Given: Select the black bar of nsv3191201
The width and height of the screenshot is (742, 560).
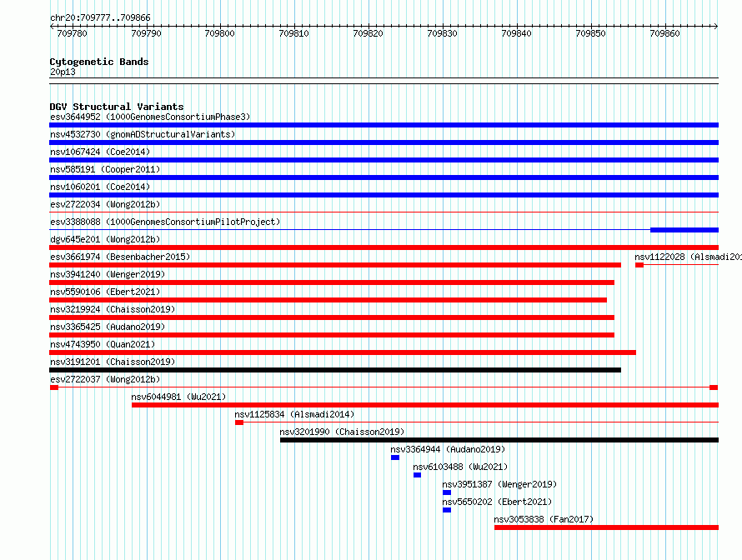Looking at the screenshot, I should (x=335, y=370).
